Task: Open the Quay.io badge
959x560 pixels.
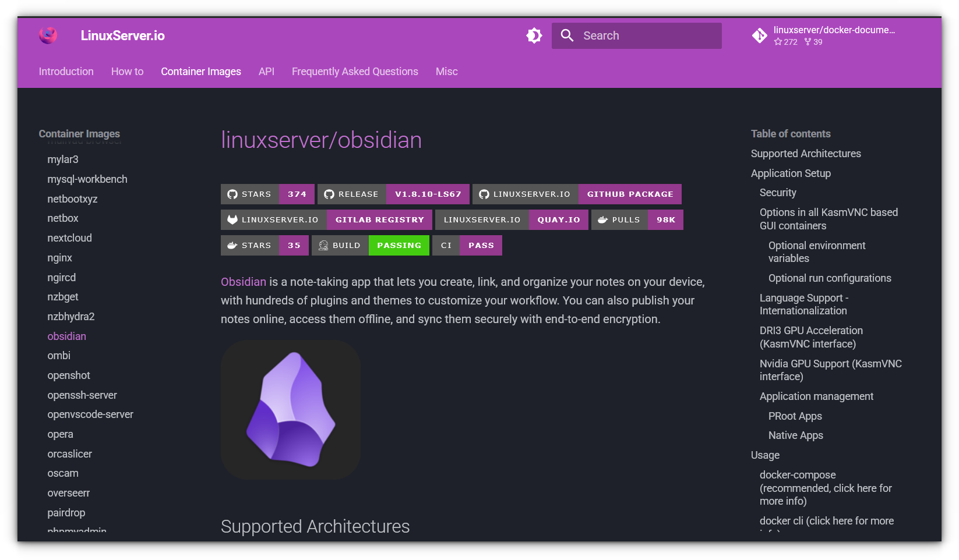Action: [512, 219]
